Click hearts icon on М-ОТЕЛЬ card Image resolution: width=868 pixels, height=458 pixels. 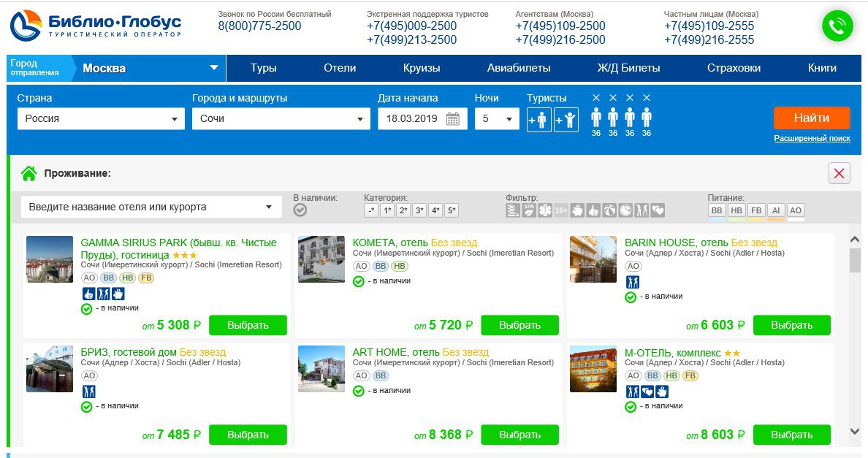[x=647, y=392]
